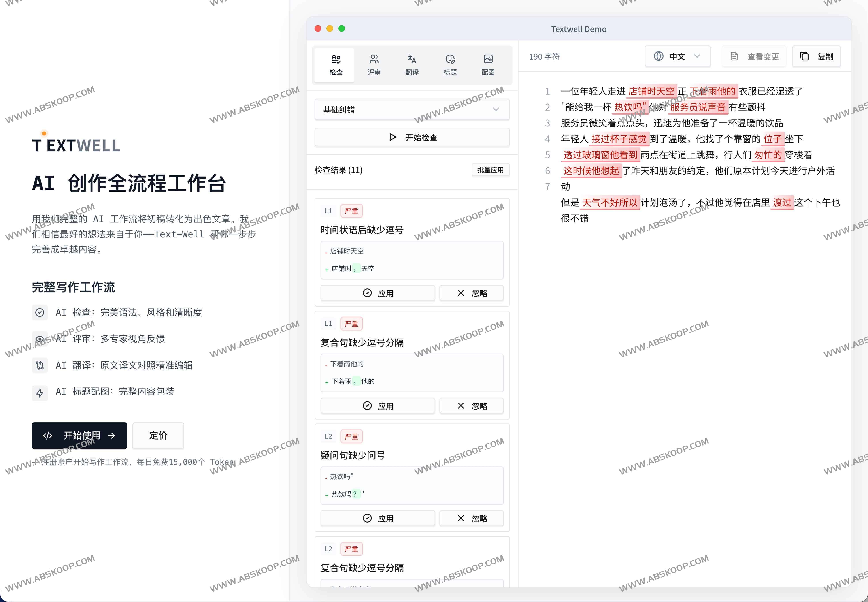This screenshot has width=868, height=602.
Task: Switch to the 检查 tab in toolbar
Action: (334, 64)
